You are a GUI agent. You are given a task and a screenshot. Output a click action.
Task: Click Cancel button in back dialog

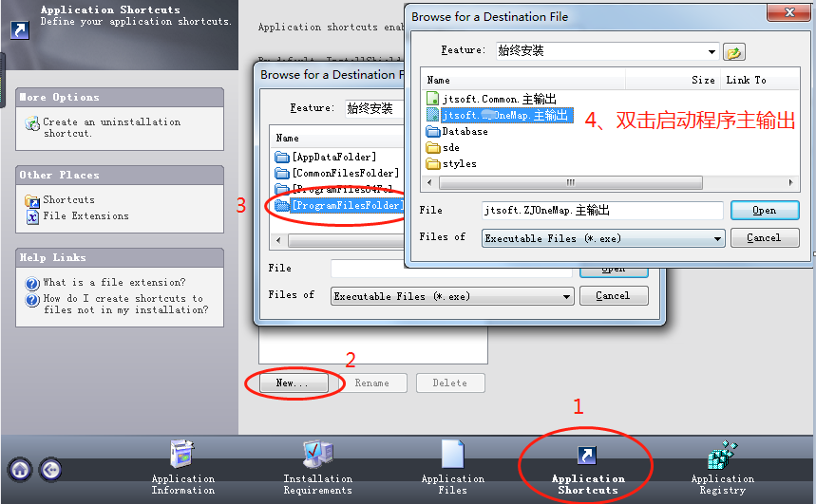[x=614, y=295]
